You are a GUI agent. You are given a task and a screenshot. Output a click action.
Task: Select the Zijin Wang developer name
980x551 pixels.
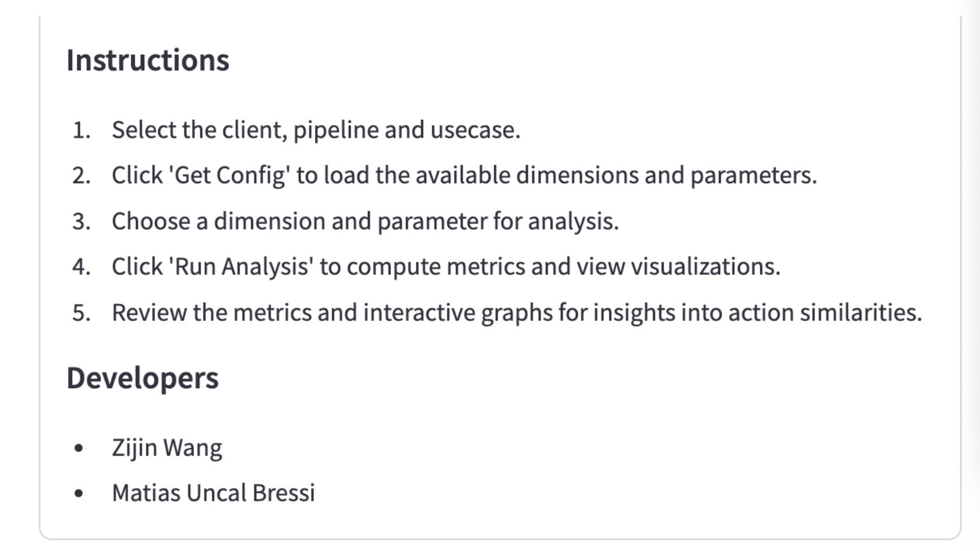tap(167, 447)
